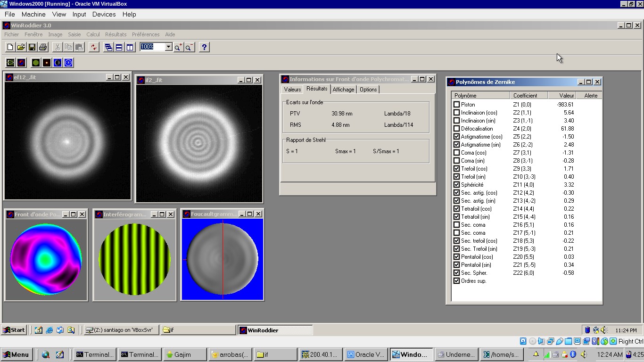This screenshot has width=644, height=362.
Task: Click the Foucaultgramme knife-edge image
Action: pyautogui.click(x=222, y=259)
